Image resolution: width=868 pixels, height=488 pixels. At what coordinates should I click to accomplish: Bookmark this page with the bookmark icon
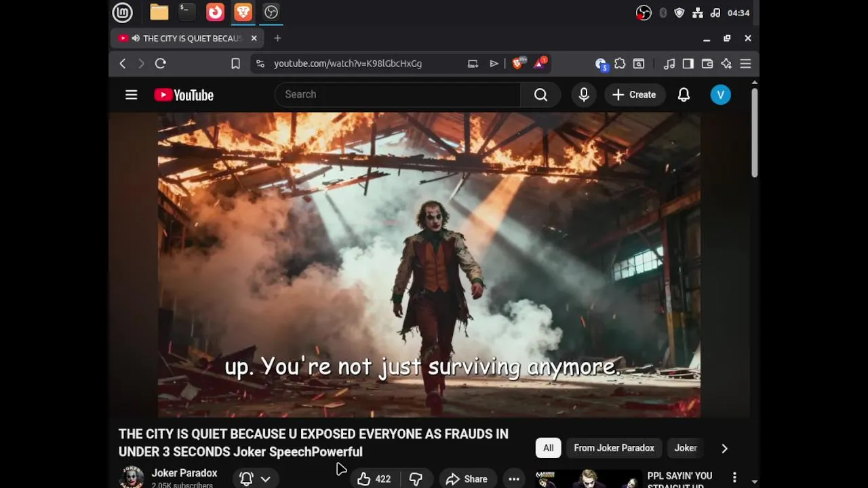235,63
